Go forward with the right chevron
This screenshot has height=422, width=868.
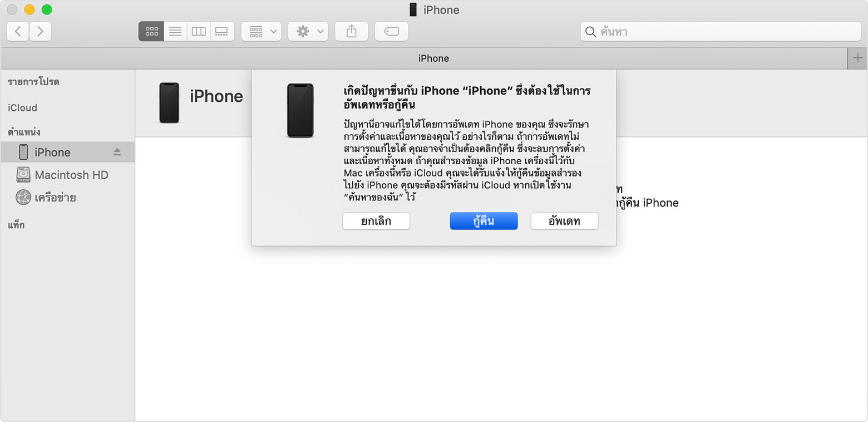[40, 32]
